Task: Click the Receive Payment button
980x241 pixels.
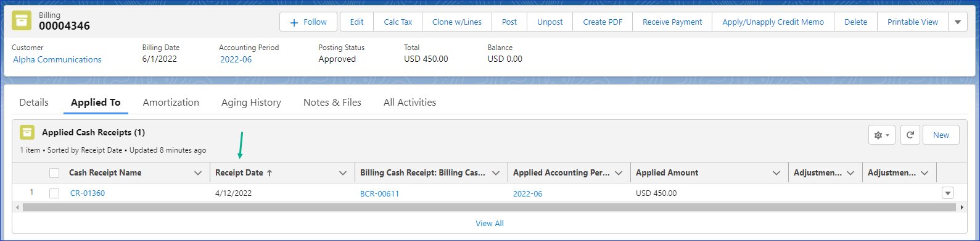Action: coord(672,22)
